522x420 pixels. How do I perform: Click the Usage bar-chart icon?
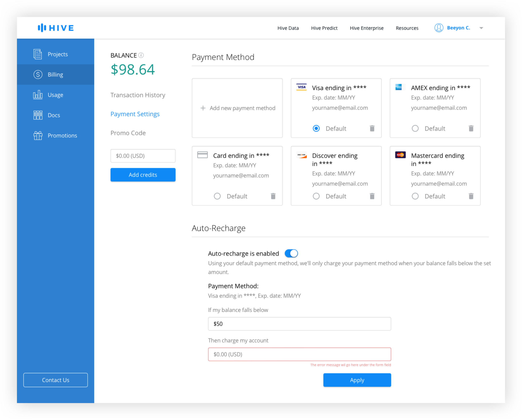(38, 95)
